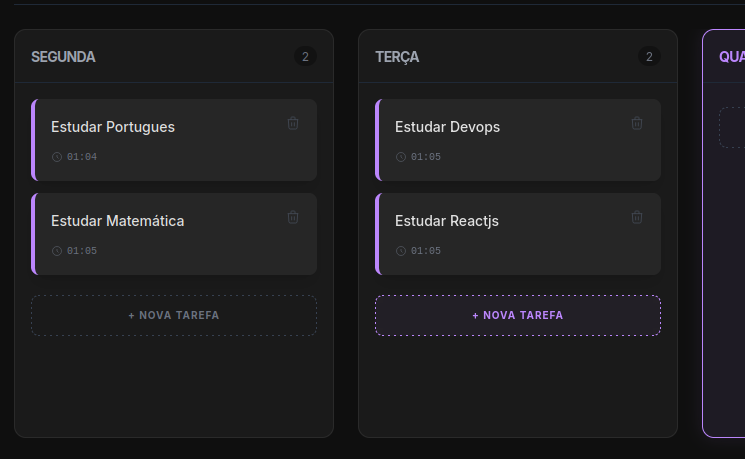Remove Estudar Devops using its trash icon

(x=637, y=123)
